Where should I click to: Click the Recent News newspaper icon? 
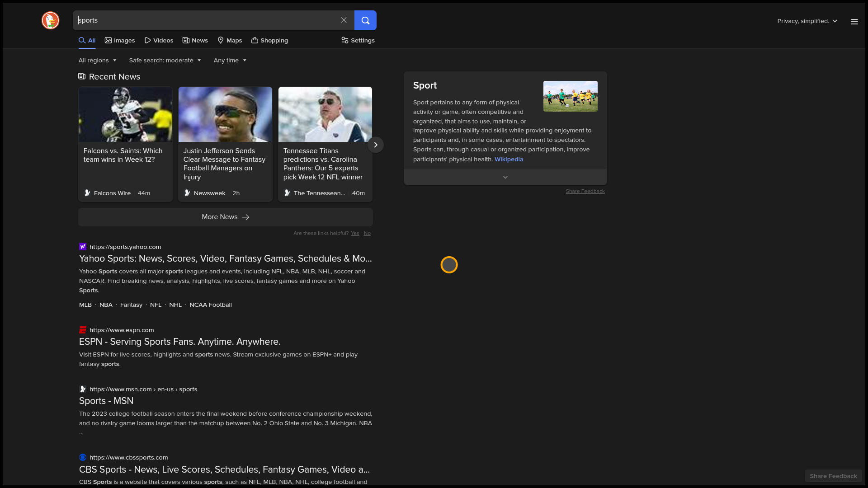(82, 76)
